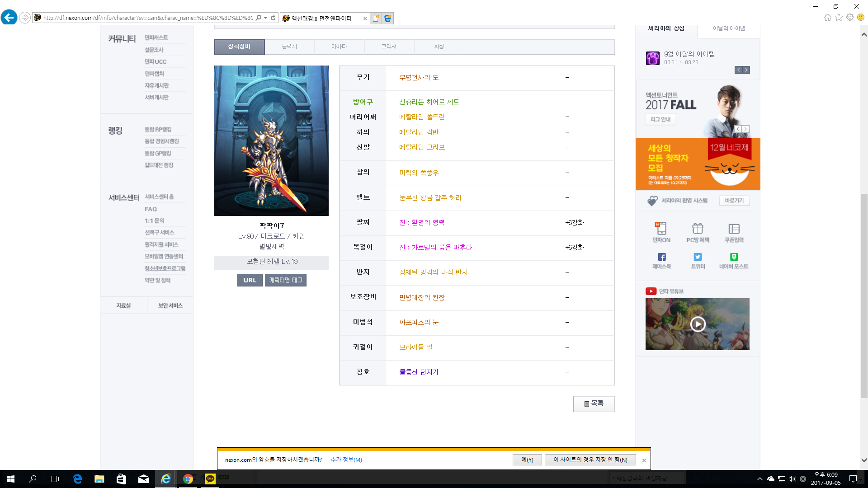Open 진 : 환영의 영력 bracelet link
Screen dimensions: 868x488
coord(422,223)
